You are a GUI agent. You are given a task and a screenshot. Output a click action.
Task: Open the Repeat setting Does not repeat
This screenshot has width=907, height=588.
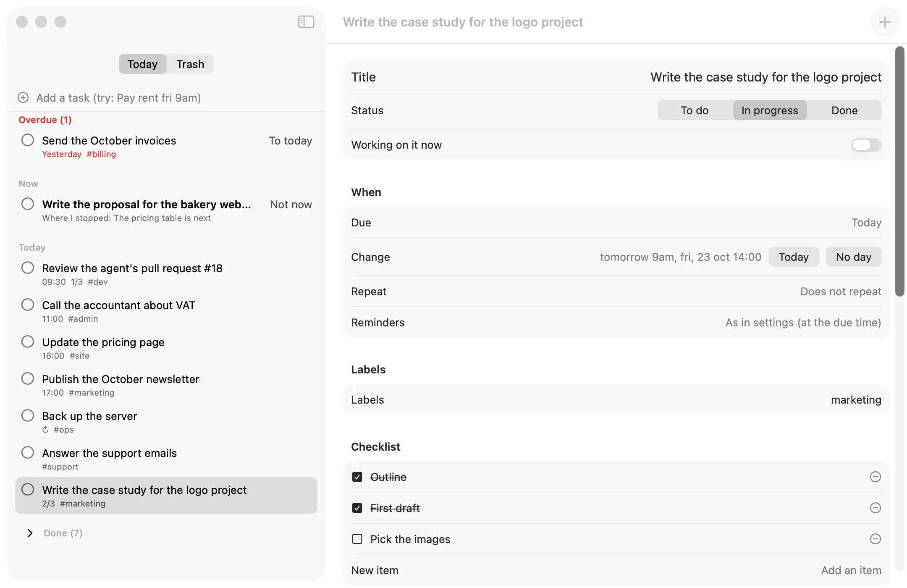(x=841, y=291)
